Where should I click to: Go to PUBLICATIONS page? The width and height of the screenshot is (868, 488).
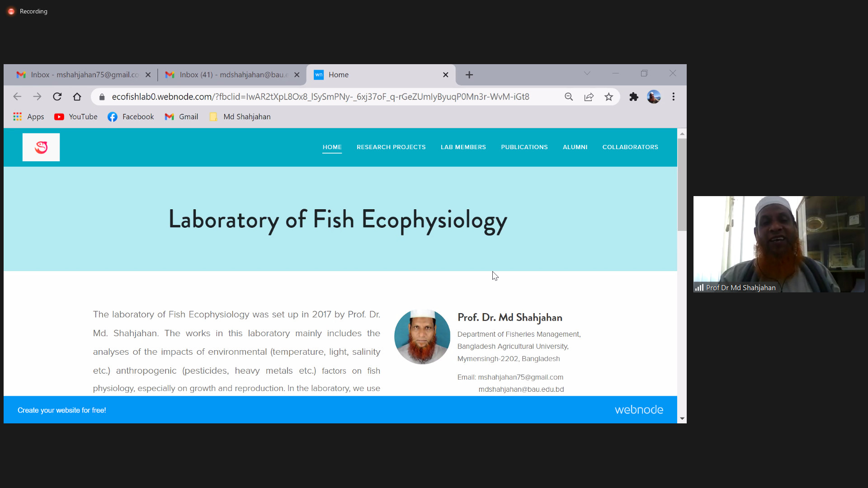524,147
